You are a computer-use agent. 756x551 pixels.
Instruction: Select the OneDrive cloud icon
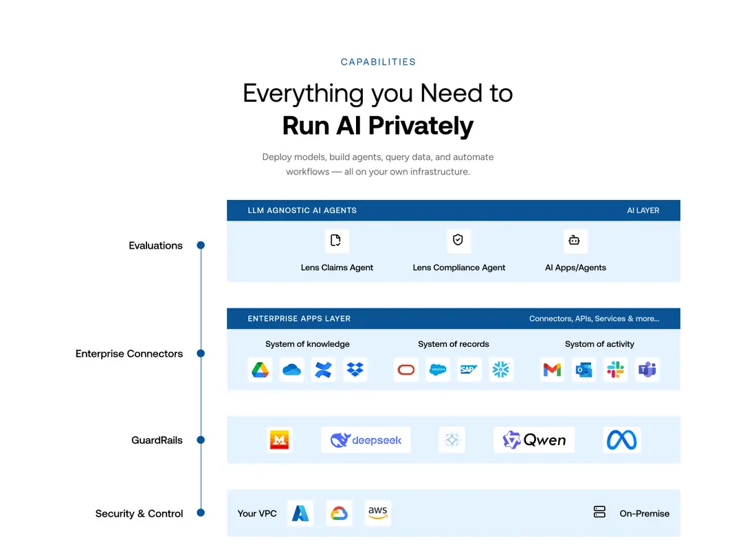[291, 370]
